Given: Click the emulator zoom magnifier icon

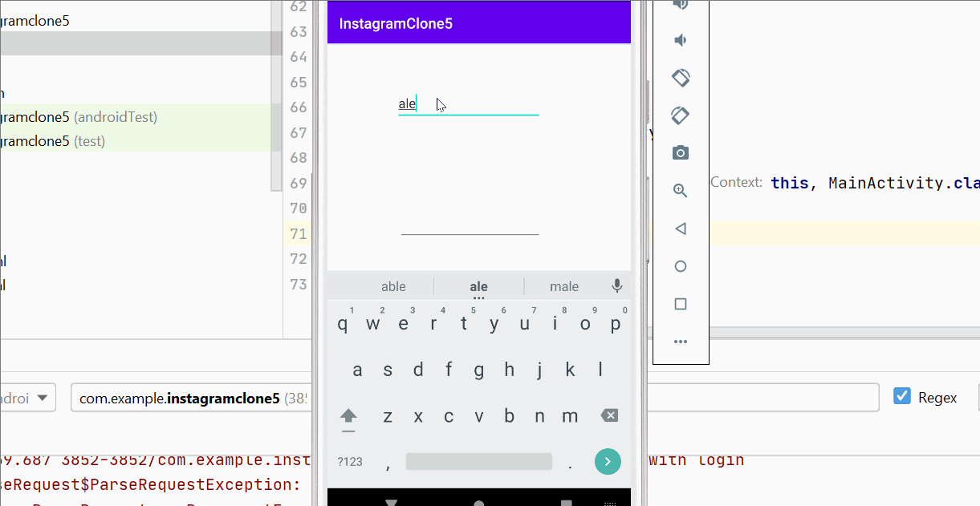Looking at the screenshot, I should 681,191.
